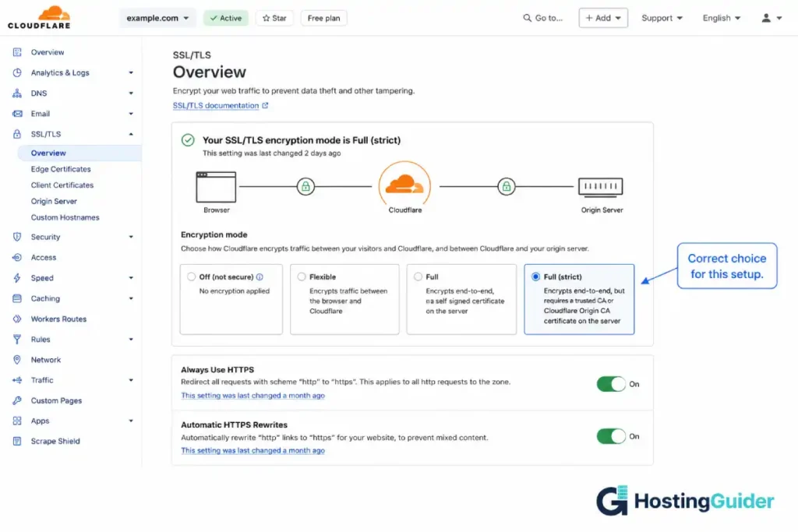Expand the Speed section arrow
Image resolution: width=798 pixels, height=532 pixels.
pos(131,278)
